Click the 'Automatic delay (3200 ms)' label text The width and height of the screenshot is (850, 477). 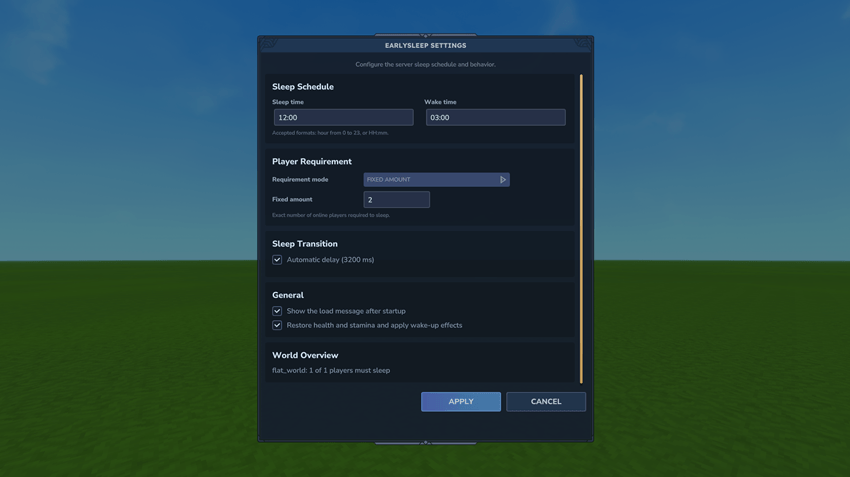(x=330, y=260)
